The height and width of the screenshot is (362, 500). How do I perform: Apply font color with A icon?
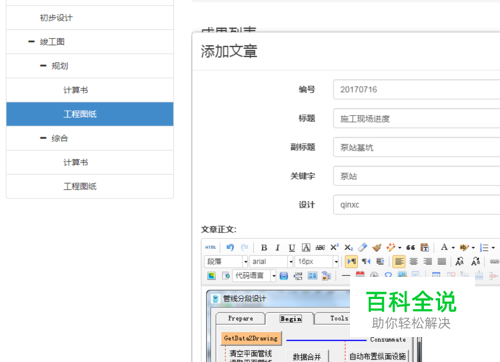point(444,247)
